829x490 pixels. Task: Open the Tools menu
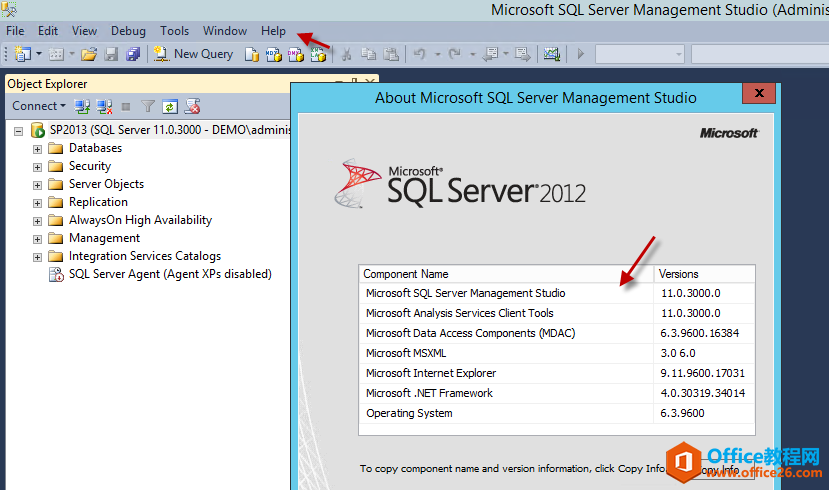pos(174,31)
